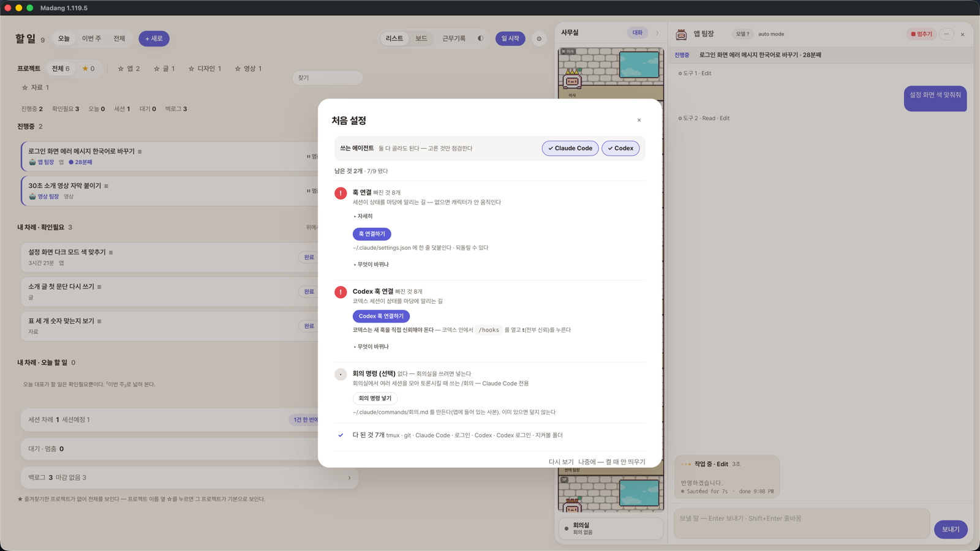980x551 pixels.
Task: Click the 찾기 search field
Action: pos(328,78)
